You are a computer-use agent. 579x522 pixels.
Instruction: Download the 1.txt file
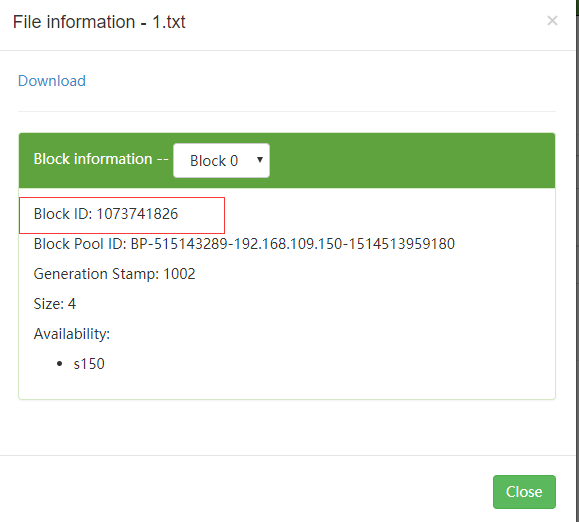click(52, 81)
